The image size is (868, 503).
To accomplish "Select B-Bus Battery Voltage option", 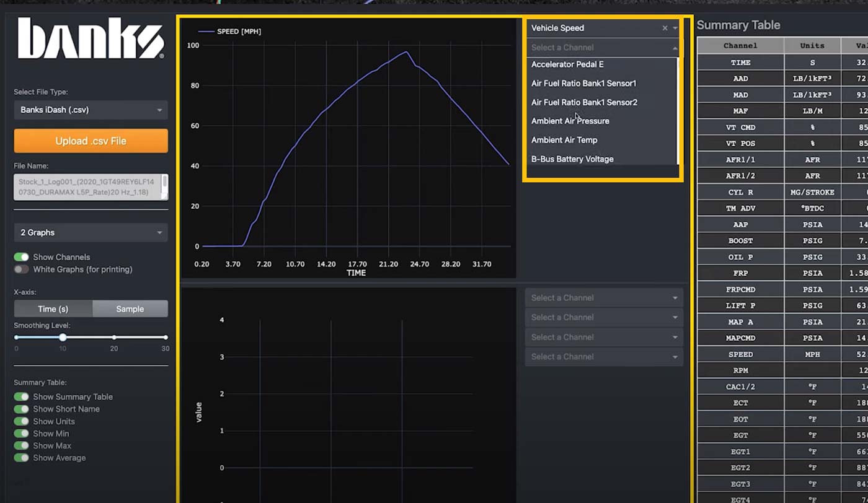I will click(x=572, y=159).
